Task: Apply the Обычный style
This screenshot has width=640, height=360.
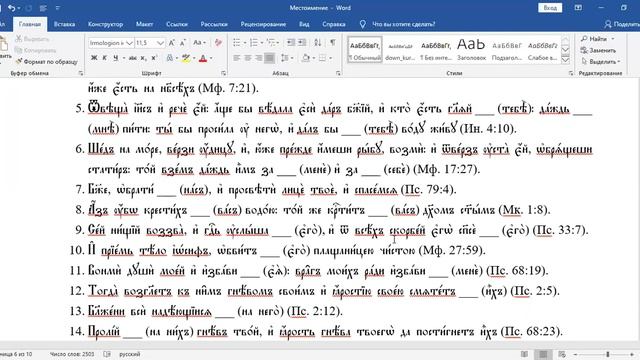Action: [364, 49]
